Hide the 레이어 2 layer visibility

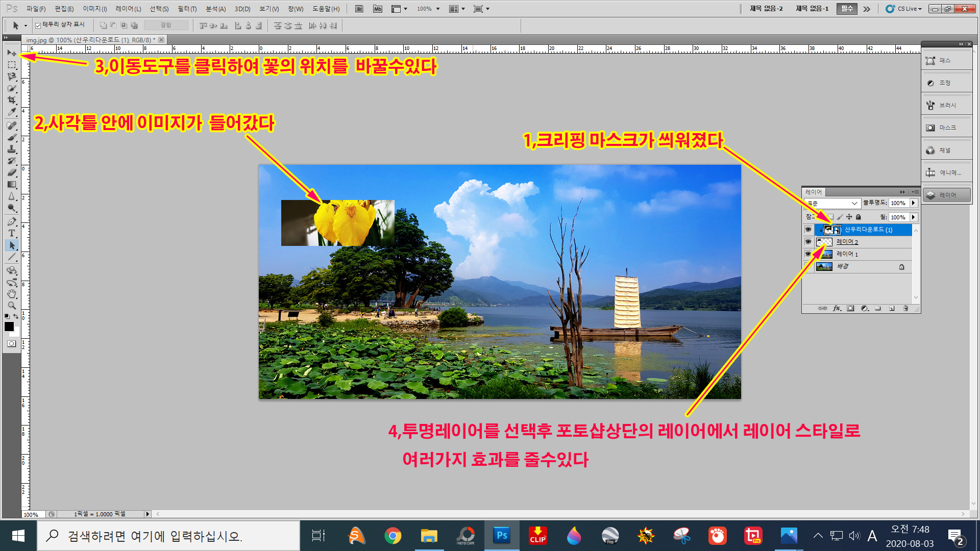click(808, 242)
